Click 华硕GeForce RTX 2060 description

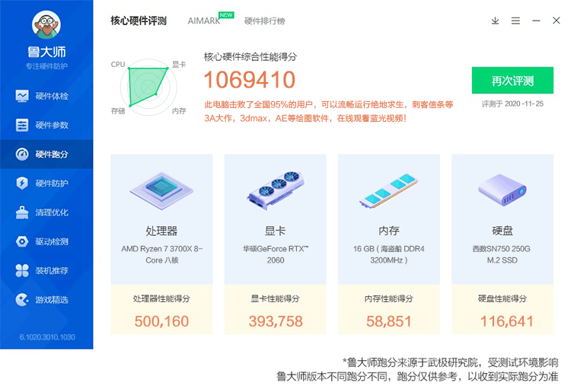pyautogui.click(x=276, y=254)
